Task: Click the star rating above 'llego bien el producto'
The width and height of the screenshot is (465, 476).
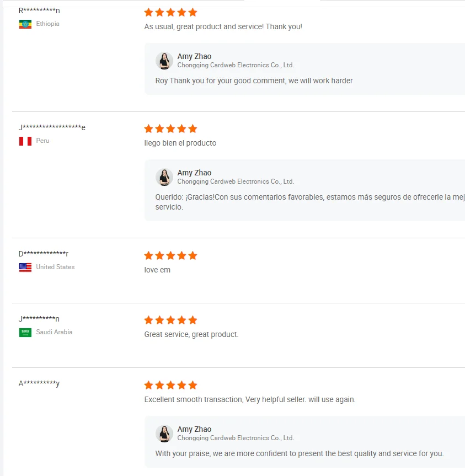Action: coord(170,129)
